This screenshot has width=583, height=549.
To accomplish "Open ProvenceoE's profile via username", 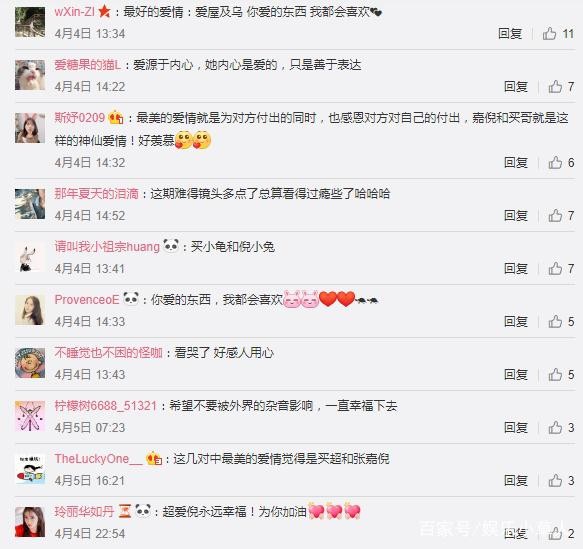I will click(x=87, y=300).
